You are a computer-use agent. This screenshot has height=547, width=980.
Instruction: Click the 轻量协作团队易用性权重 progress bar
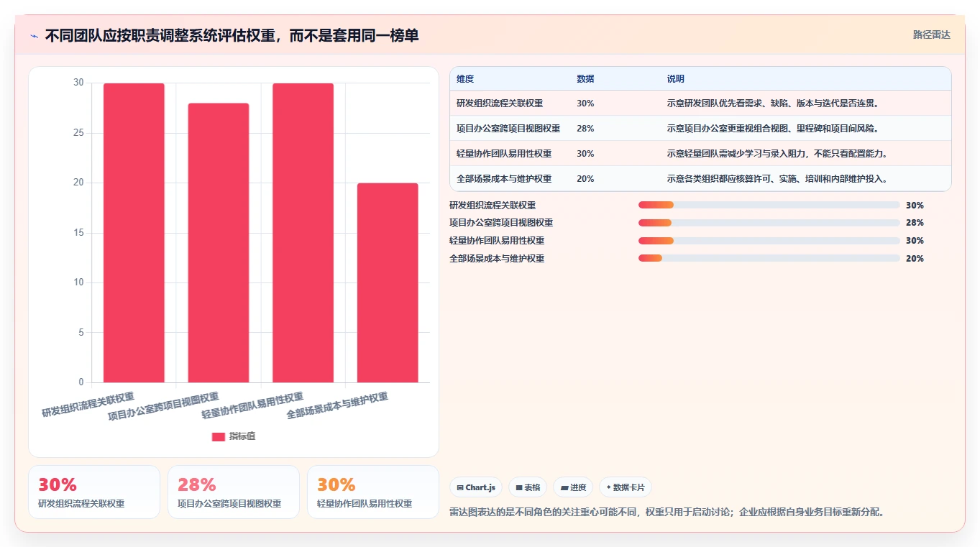coord(769,241)
